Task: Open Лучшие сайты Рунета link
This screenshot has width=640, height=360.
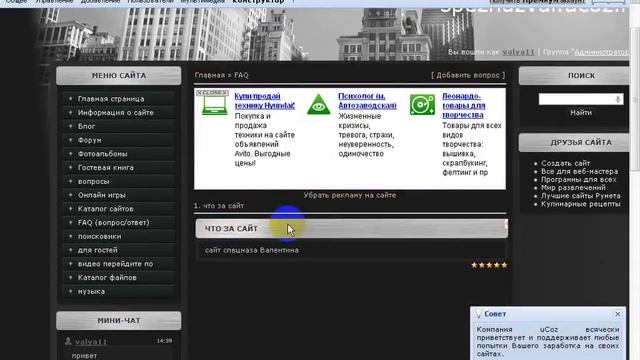Action: (580, 196)
